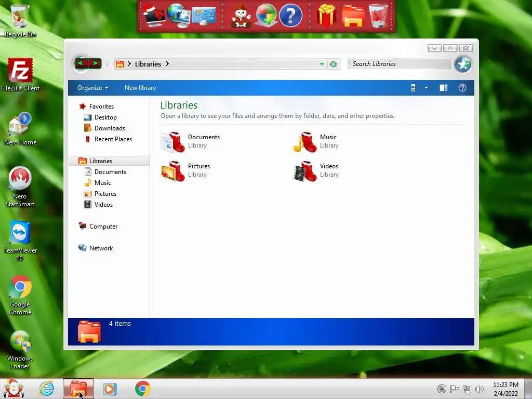
Task: Open Windows Media Player from taskbar
Action: [110, 389]
